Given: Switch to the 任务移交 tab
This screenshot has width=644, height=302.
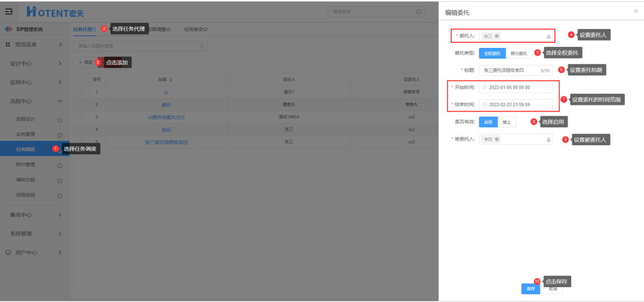Looking at the screenshot, I should 195,30.
